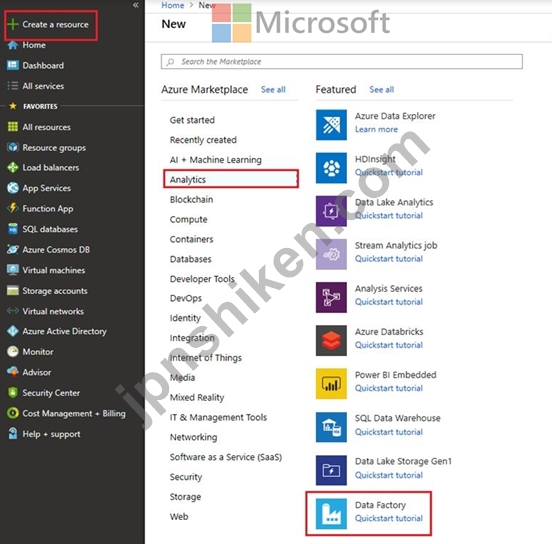Viewport: 552px width, 544px height.
Task: Click the Power BI Embedded tile icon
Action: tap(331, 384)
